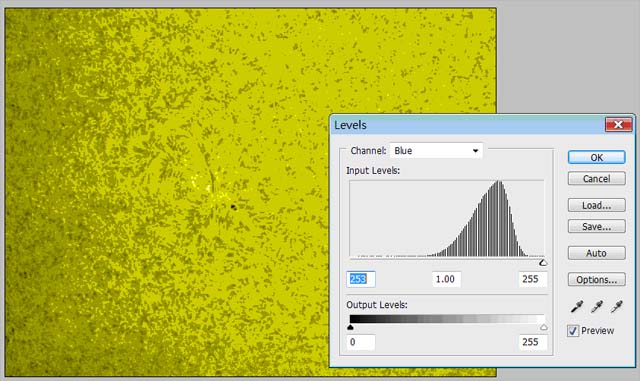Select the black point eyedropper

tap(577, 306)
